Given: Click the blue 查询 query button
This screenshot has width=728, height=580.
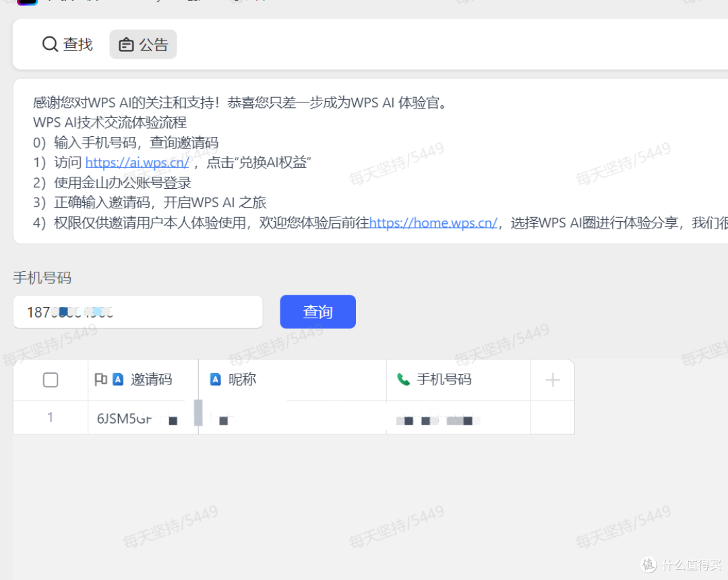Looking at the screenshot, I should click(x=318, y=312).
